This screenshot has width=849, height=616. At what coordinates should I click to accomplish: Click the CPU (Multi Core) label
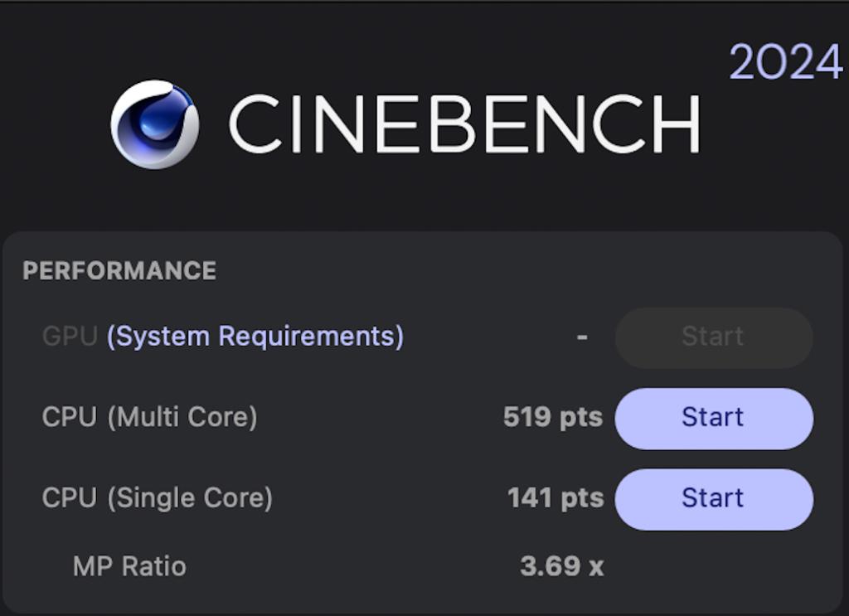(149, 417)
